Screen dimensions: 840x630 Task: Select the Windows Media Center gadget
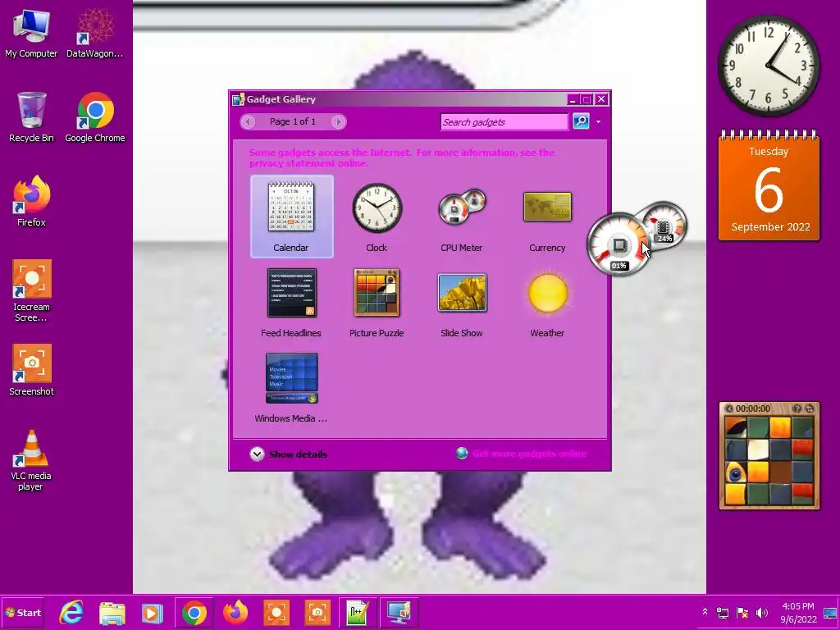pyautogui.click(x=291, y=388)
